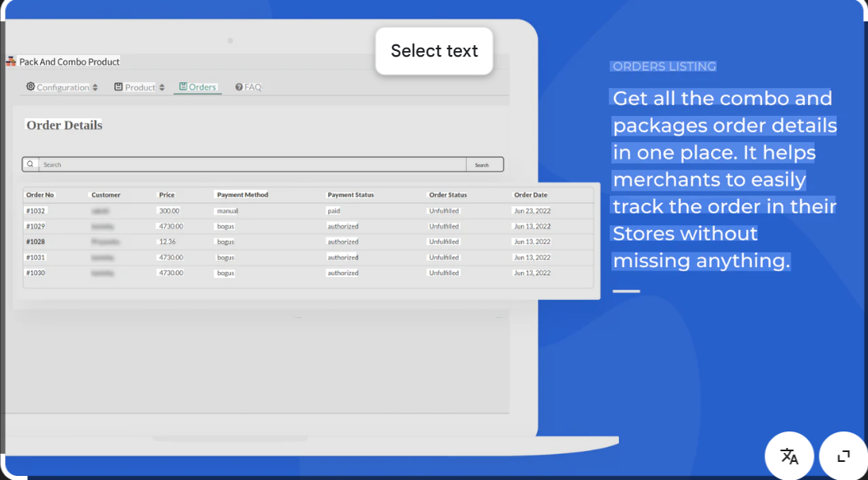Viewport: 868px width, 480px height.
Task: Click the Configuration gear icon
Action: coord(30,86)
